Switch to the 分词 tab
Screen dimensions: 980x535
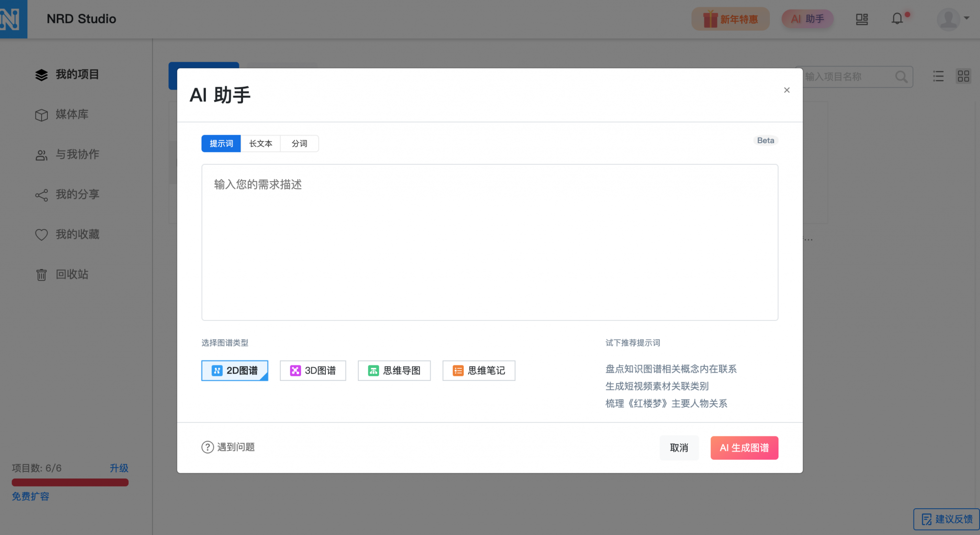[299, 143]
